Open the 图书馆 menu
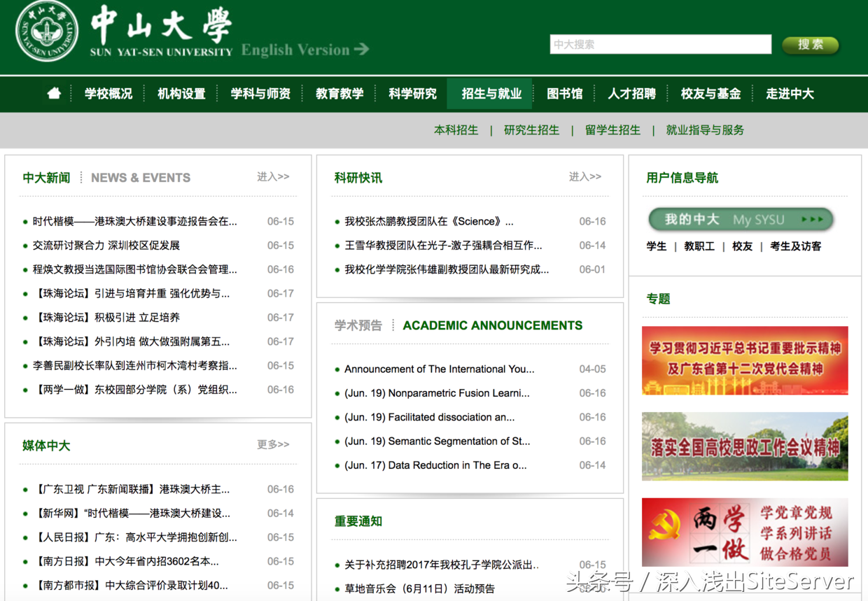The height and width of the screenshot is (601, 868). pos(565,94)
